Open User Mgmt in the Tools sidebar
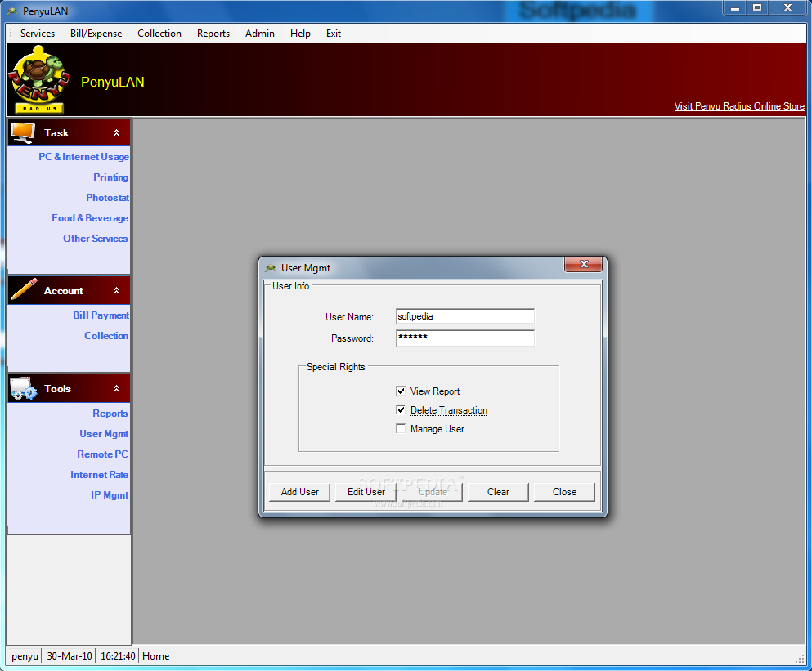This screenshot has height=671, width=812. point(104,434)
